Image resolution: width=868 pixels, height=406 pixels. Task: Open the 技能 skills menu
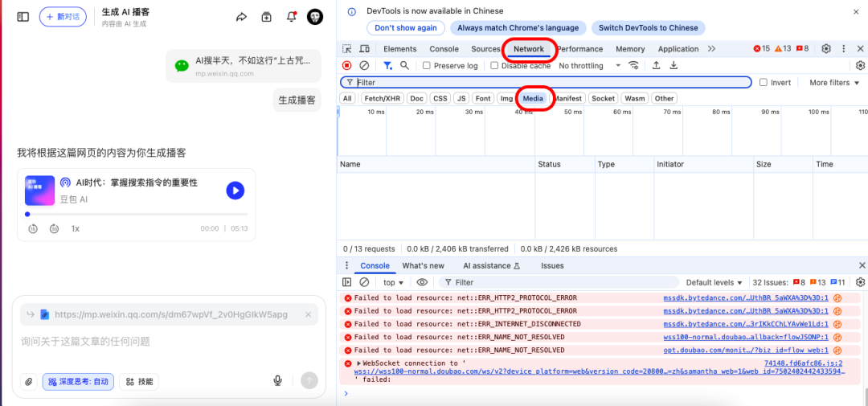140,382
